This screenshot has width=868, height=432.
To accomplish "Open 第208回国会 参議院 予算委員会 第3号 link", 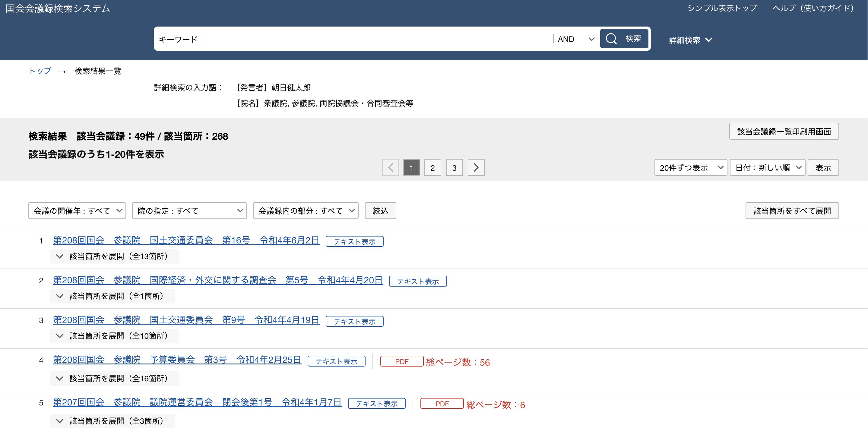I will (x=177, y=360).
